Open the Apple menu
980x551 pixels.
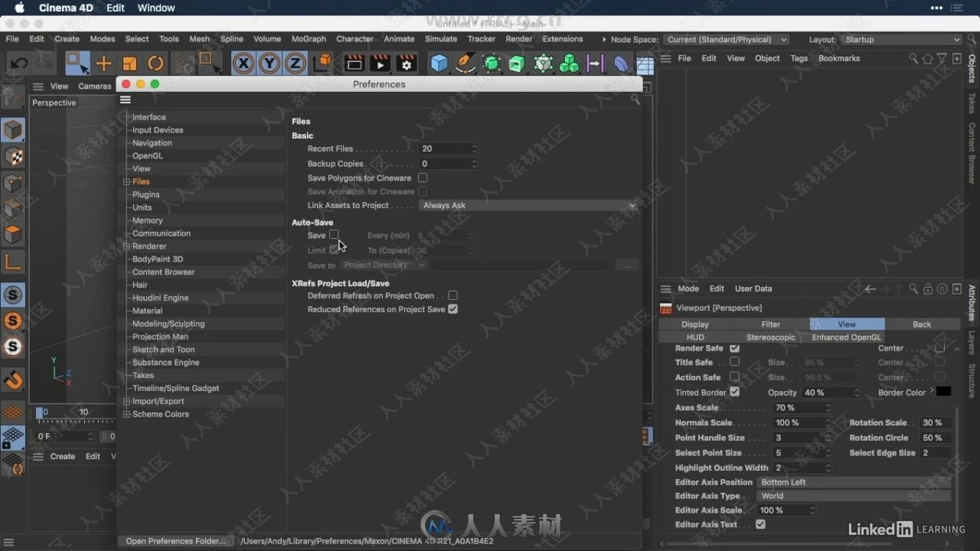[20, 8]
